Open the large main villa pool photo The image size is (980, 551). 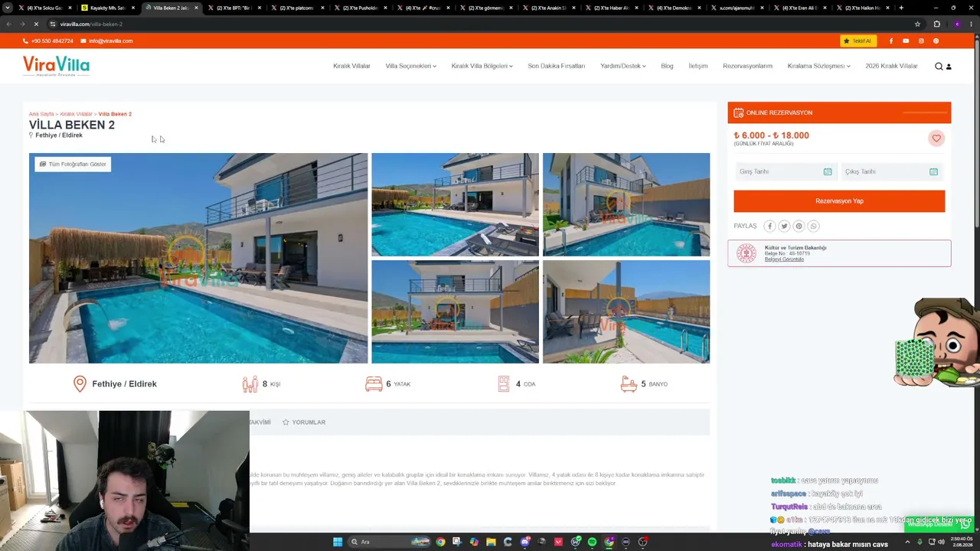pos(198,258)
